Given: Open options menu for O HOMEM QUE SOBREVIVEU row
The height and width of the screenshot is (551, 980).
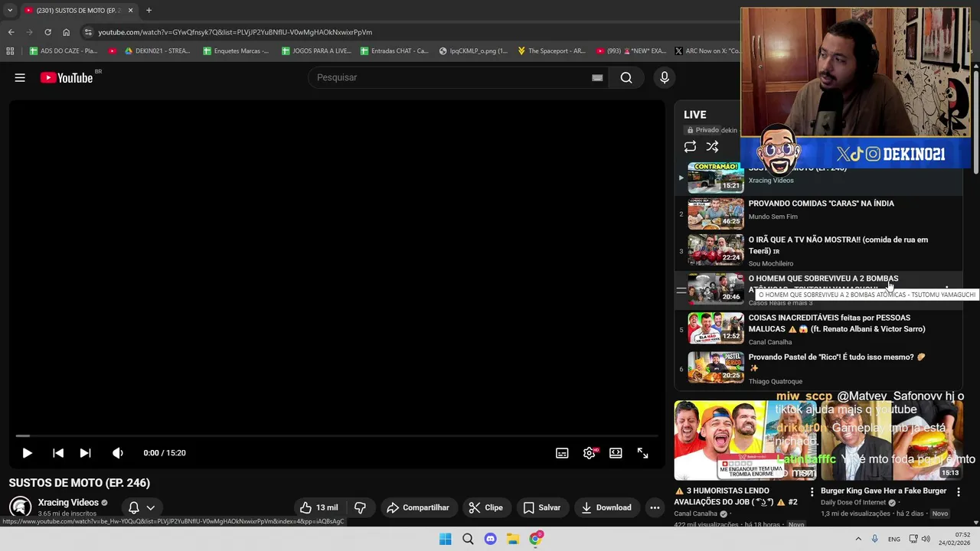Looking at the screenshot, I should pos(947,289).
